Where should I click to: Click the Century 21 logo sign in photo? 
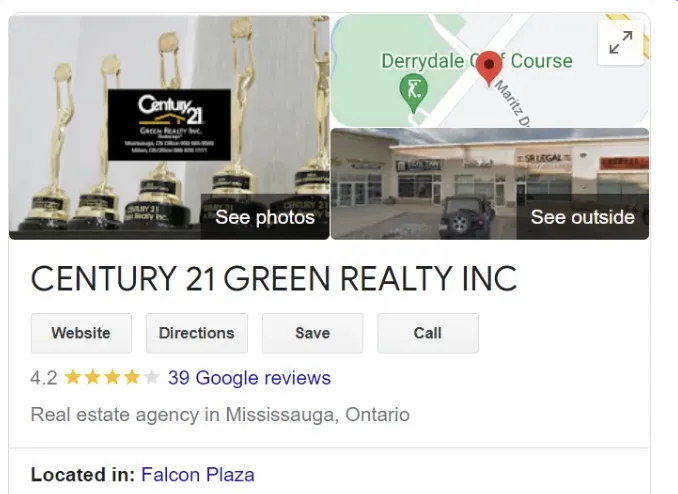169,125
